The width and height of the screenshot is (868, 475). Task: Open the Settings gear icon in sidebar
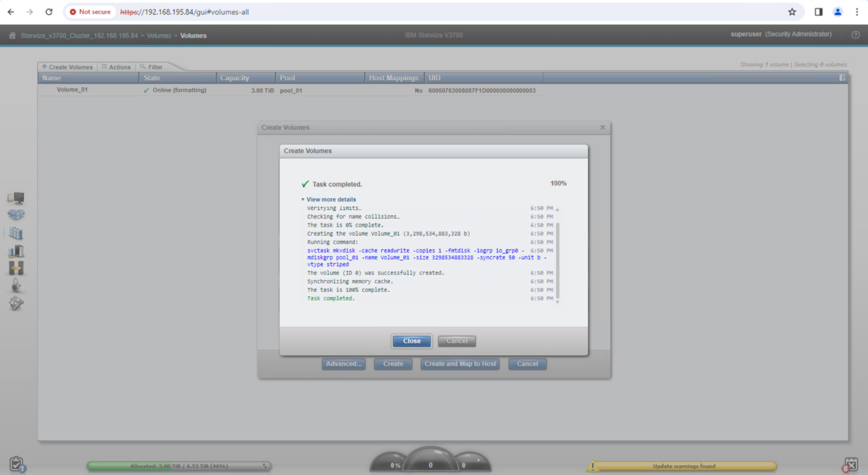(x=16, y=303)
